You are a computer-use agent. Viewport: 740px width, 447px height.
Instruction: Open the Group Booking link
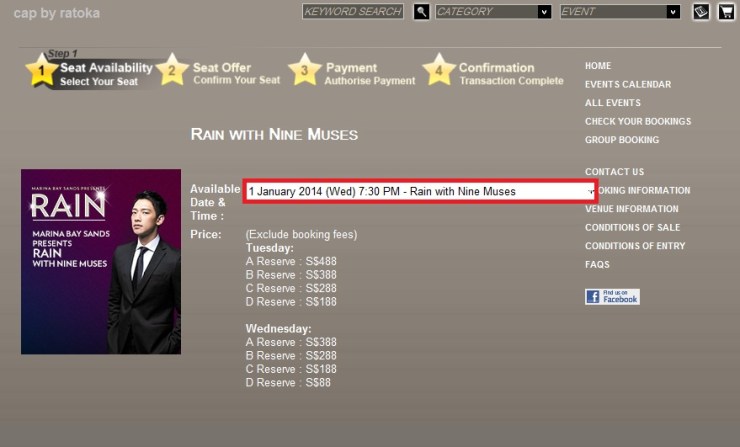[x=622, y=140]
